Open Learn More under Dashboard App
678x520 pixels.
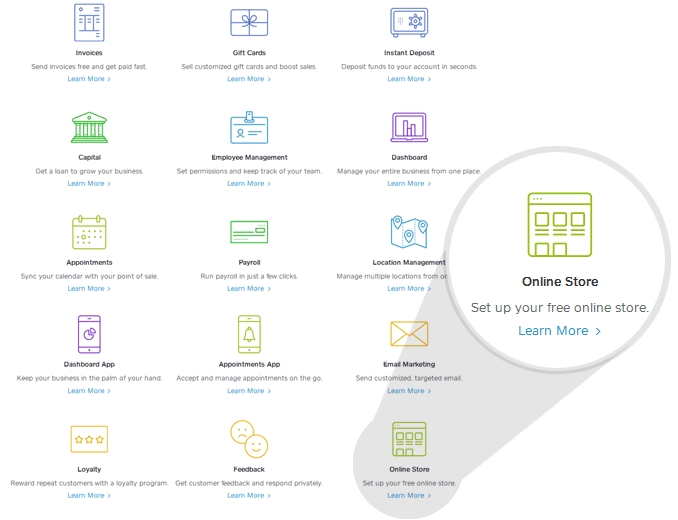point(89,391)
